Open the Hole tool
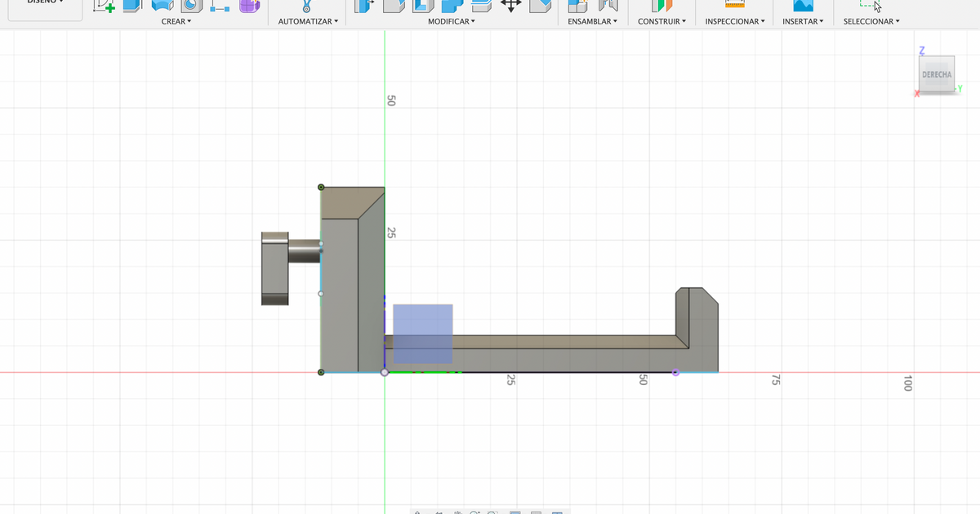Image resolution: width=980 pixels, height=514 pixels. (x=192, y=7)
